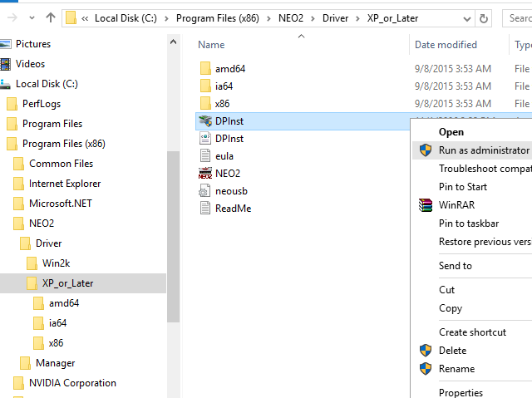Select the second DPInst file
Image resolution: width=532 pixels, height=398 pixels.
tap(229, 139)
